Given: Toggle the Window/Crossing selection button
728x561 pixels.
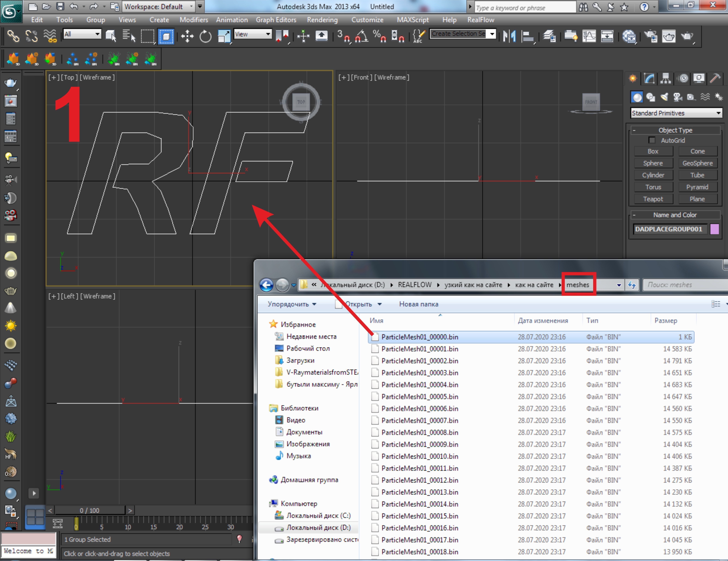Looking at the screenshot, I should (x=166, y=36).
